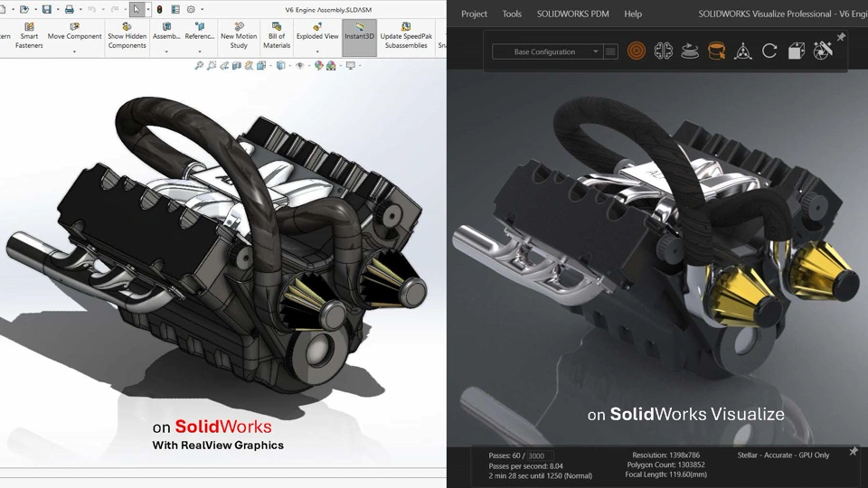
Task: Click Show Hidden Components
Action: [127, 36]
